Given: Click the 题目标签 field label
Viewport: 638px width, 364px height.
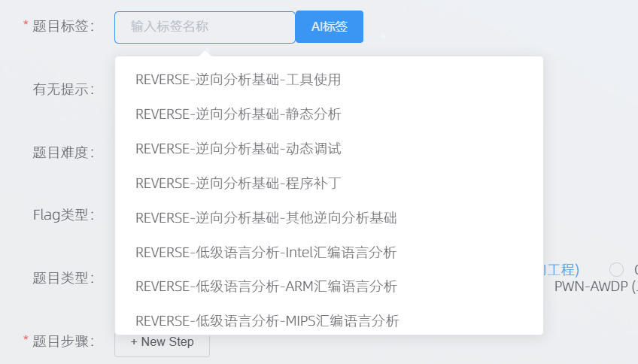Looking at the screenshot, I should (x=63, y=26).
